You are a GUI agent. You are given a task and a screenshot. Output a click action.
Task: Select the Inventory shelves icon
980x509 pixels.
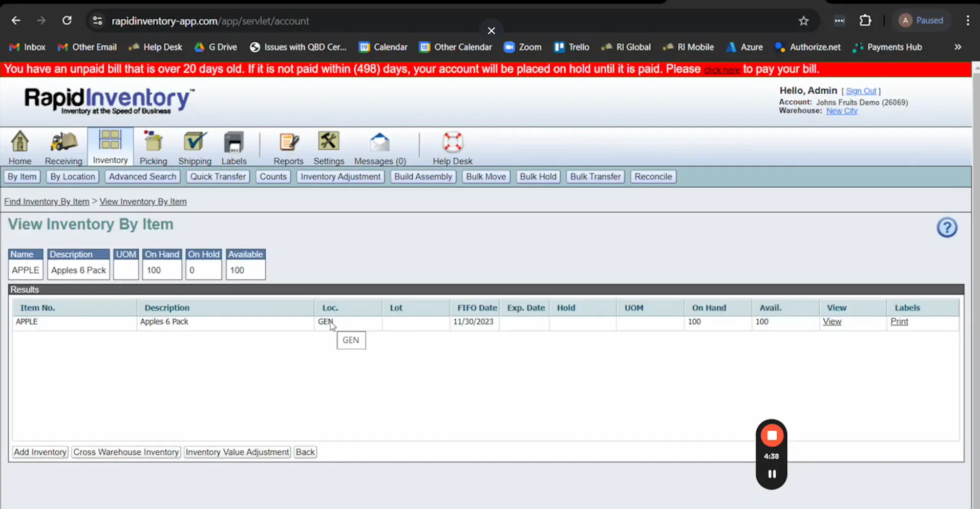(x=110, y=140)
